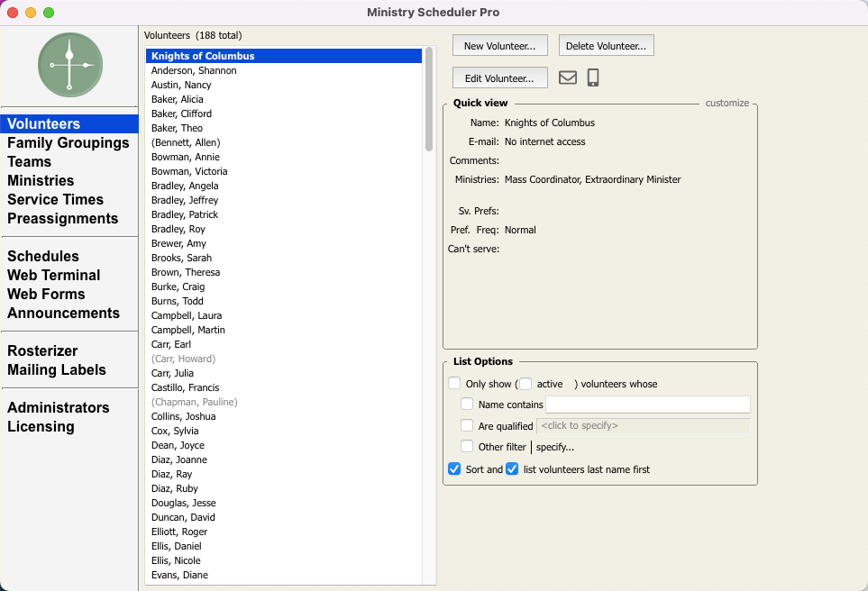
Task: Select 'Bradley, Patrick' in the list
Action: (x=284, y=214)
